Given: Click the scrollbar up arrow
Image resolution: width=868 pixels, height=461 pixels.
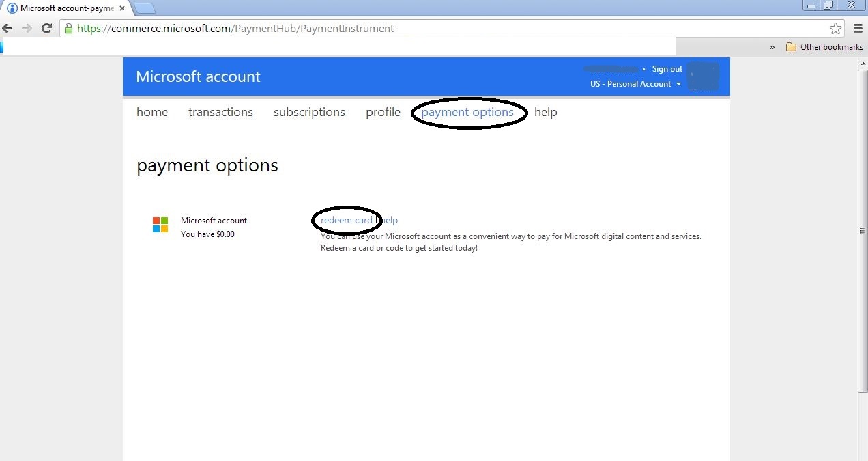Looking at the screenshot, I should coord(863,62).
